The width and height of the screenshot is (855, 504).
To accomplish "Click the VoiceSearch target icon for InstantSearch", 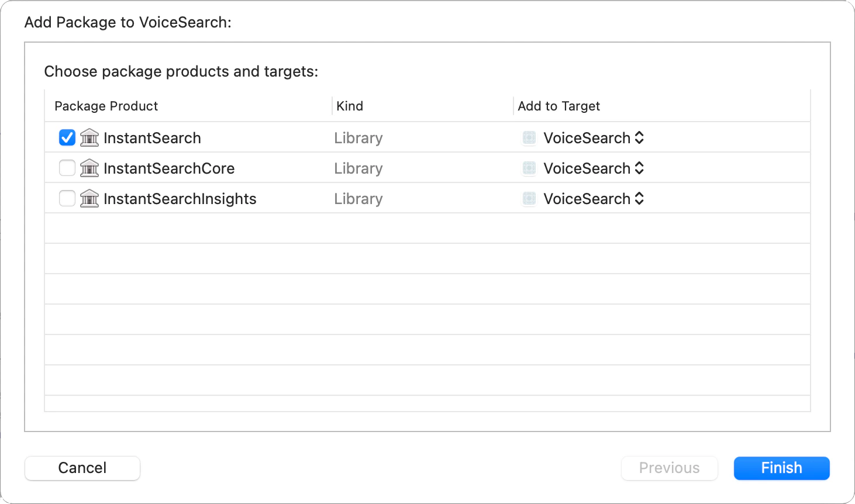I will point(529,138).
